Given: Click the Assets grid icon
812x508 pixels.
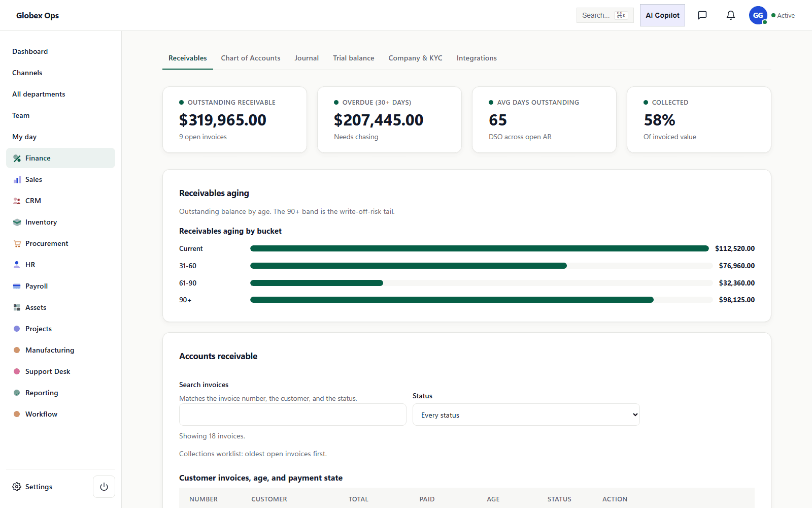Looking at the screenshot, I should pos(17,307).
